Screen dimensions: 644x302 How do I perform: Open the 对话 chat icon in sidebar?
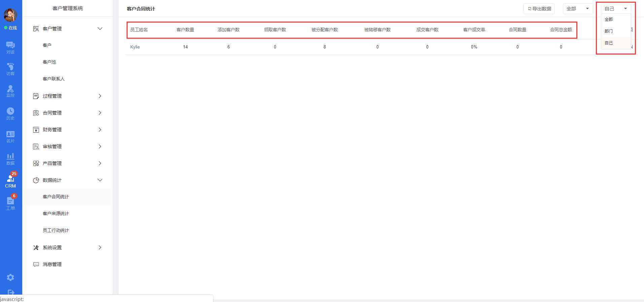click(10, 47)
